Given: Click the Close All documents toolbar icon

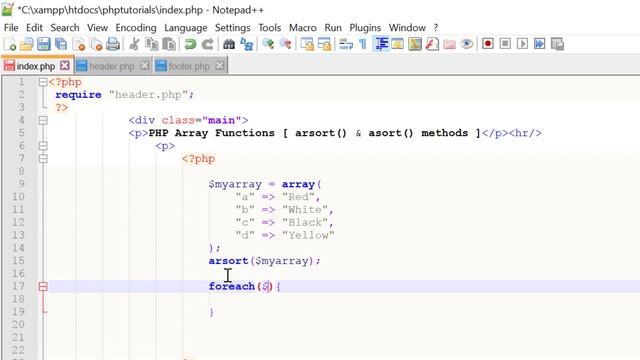Looking at the screenshot, I should click(x=96, y=44).
